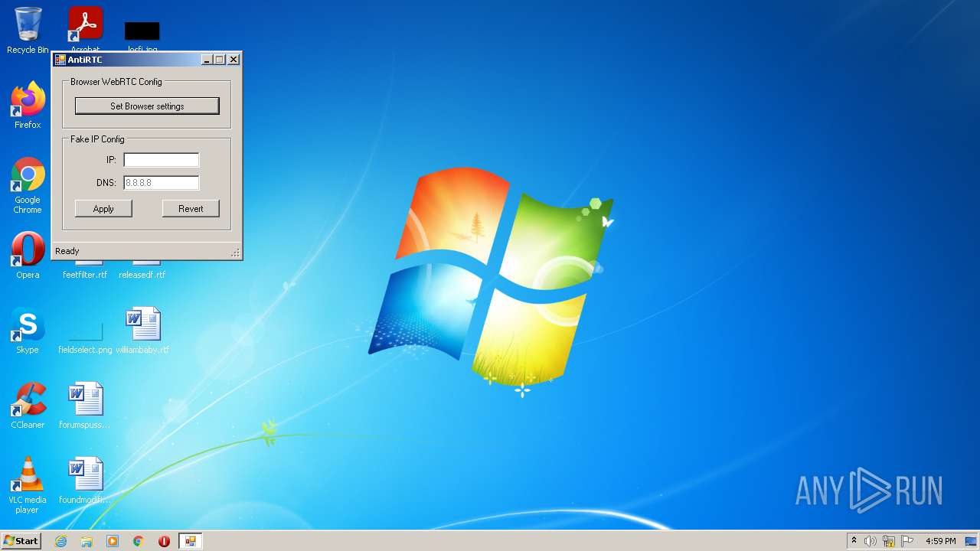Select the Firefox desktop shortcut
This screenshot has height=551, width=980.
coord(28,106)
